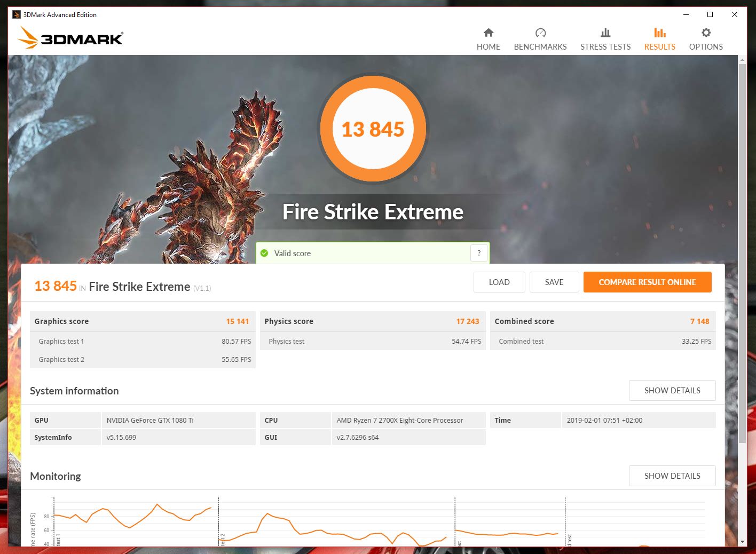
Task: Minimize the 3DMark window
Action: 686,14
